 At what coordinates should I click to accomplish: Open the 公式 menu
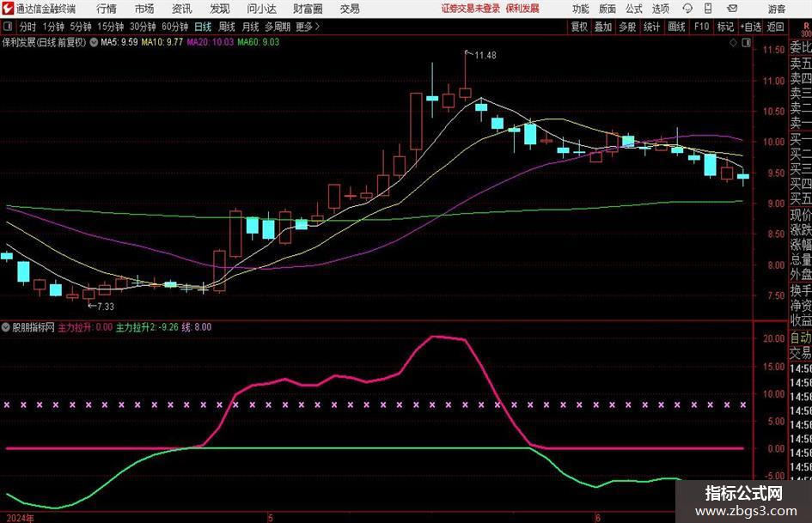(x=634, y=9)
